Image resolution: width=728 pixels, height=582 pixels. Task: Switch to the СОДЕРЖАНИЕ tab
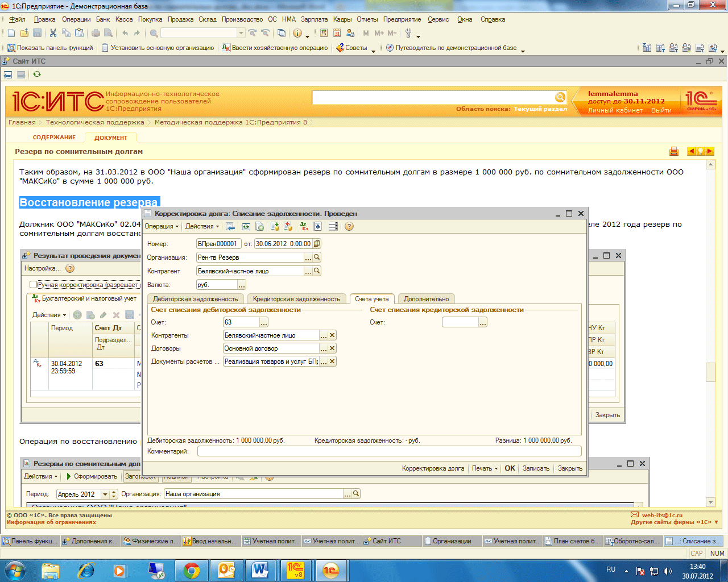point(54,138)
